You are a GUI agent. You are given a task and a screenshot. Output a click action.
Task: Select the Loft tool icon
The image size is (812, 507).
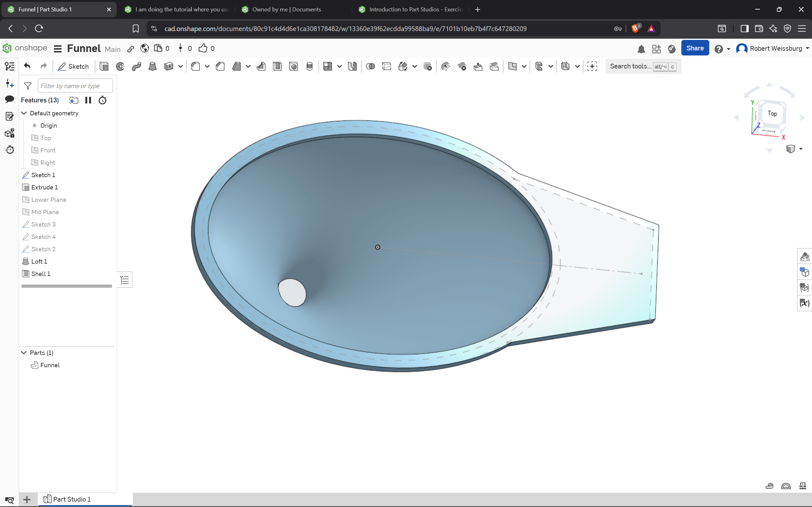[x=153, y=67]
